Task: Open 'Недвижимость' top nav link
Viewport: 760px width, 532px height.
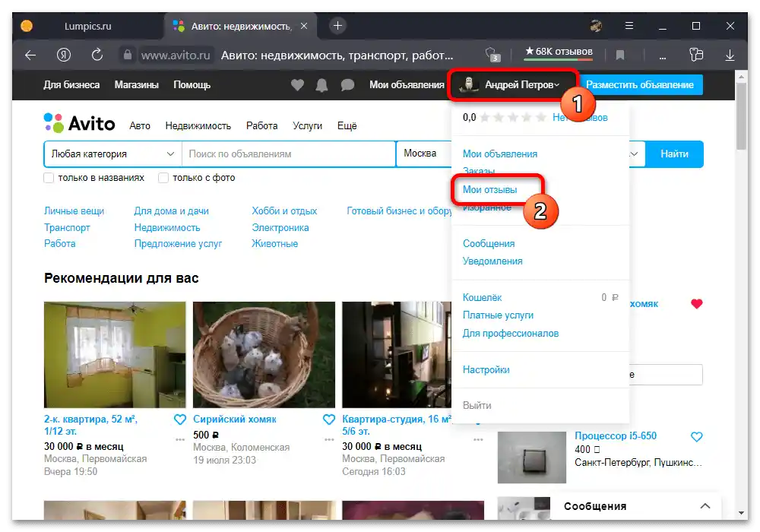Action: point(198,126)
